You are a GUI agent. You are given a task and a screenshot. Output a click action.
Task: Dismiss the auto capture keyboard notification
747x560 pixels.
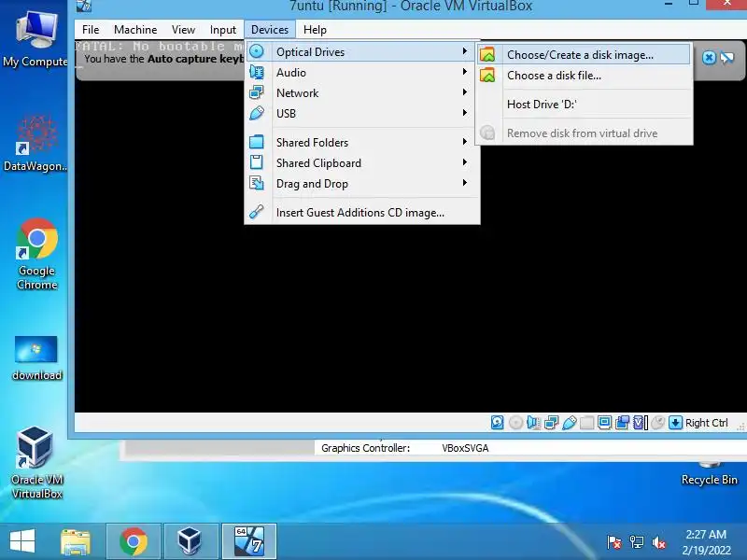(709, 58)
